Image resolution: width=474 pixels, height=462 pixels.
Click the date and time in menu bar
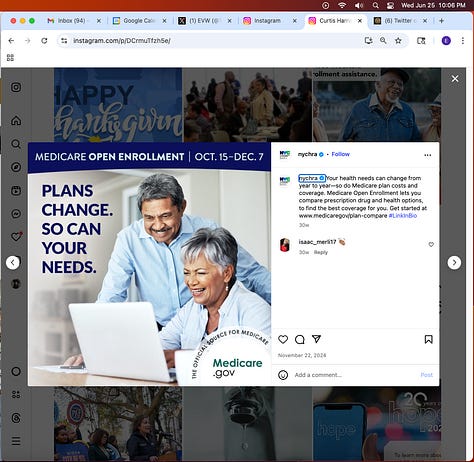point(433,5)
